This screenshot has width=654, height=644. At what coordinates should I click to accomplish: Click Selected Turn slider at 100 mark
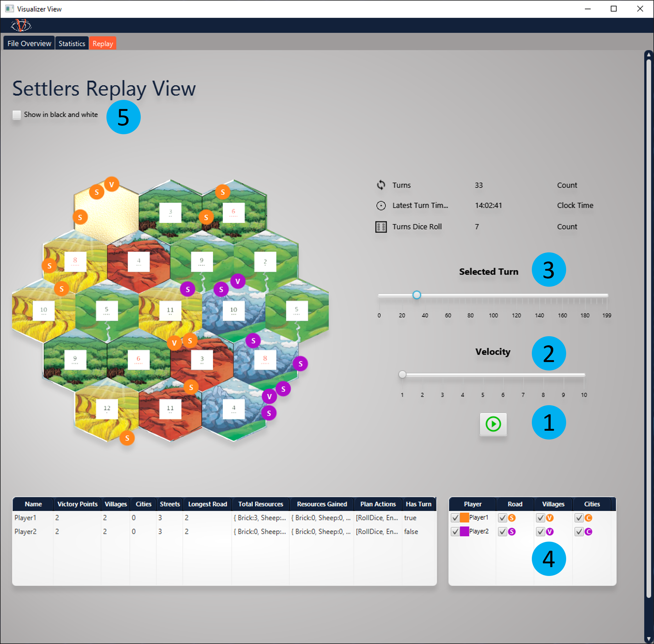click(x=493, y=295)
